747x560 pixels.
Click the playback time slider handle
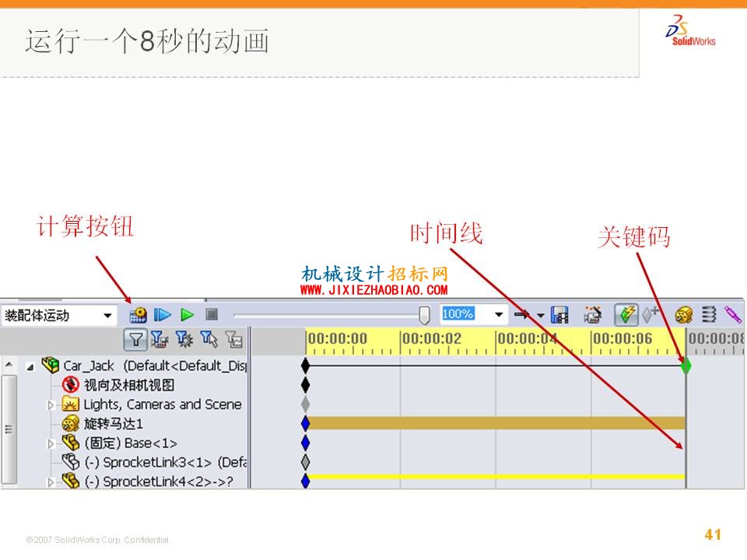pyautogui.click(x=424, y=315)
